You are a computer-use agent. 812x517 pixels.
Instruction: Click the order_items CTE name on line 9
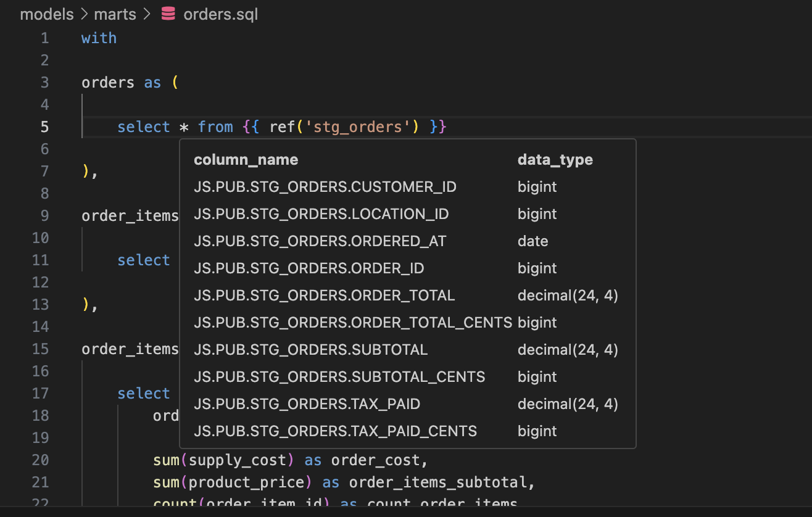coord(130,215)
